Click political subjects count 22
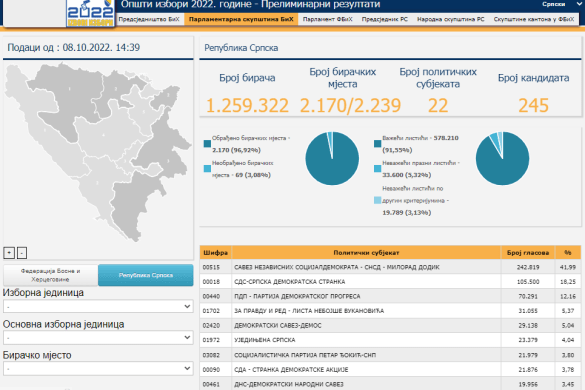Image resolution: width=585 pixels, height=390 pixels. [438, 106]
